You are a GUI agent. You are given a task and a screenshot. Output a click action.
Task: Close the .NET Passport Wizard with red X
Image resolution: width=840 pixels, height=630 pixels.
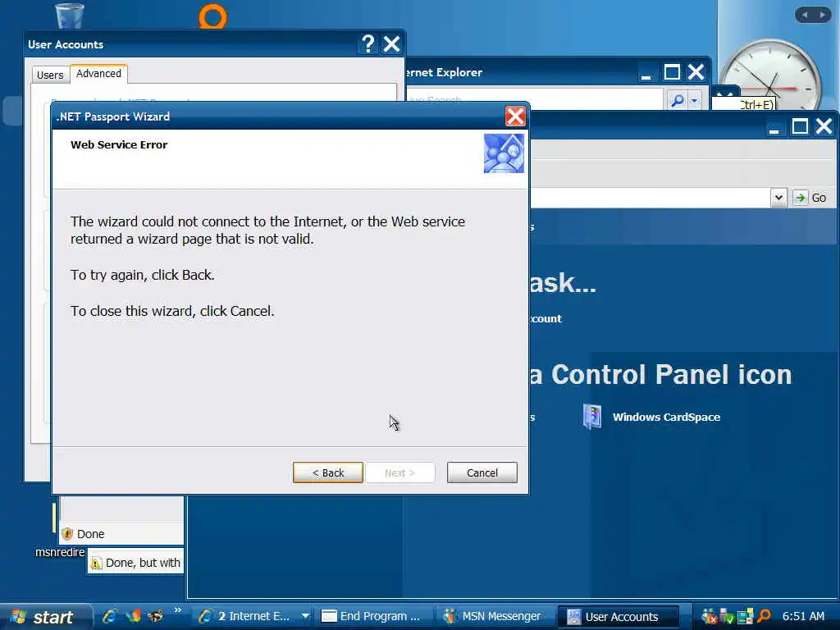[x=515, y=116]
